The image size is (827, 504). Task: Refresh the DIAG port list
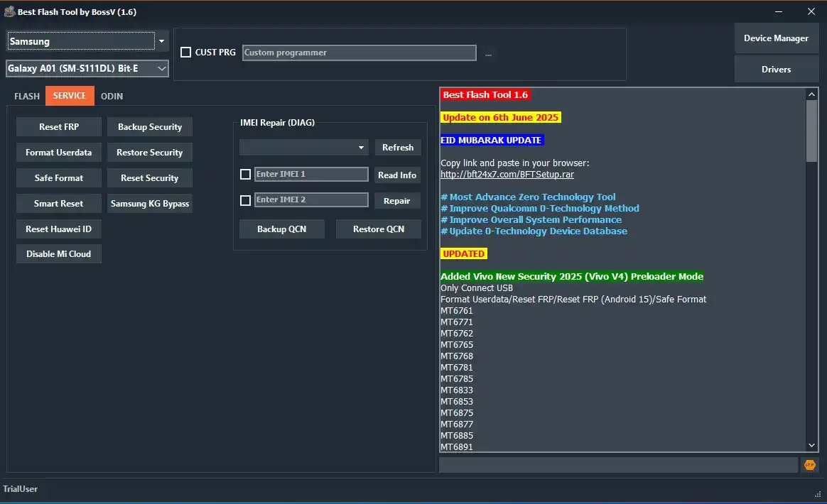(398, 148)
